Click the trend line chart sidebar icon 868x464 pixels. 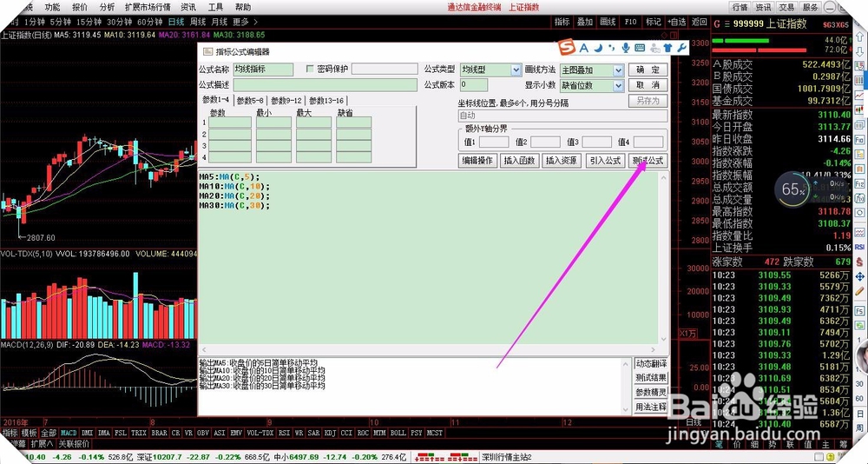pyautogui.click(x=859, y=96)
